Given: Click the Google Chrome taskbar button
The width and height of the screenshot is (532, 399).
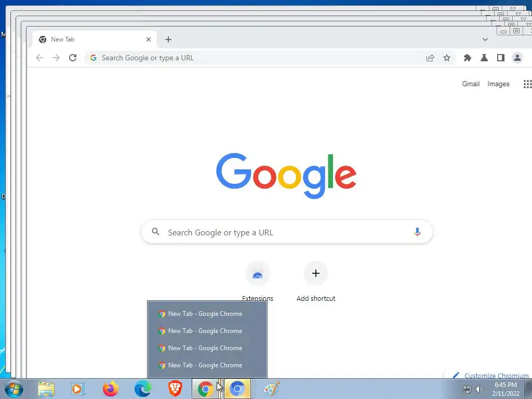Looking at the screenshot, I should coord(207,389).
